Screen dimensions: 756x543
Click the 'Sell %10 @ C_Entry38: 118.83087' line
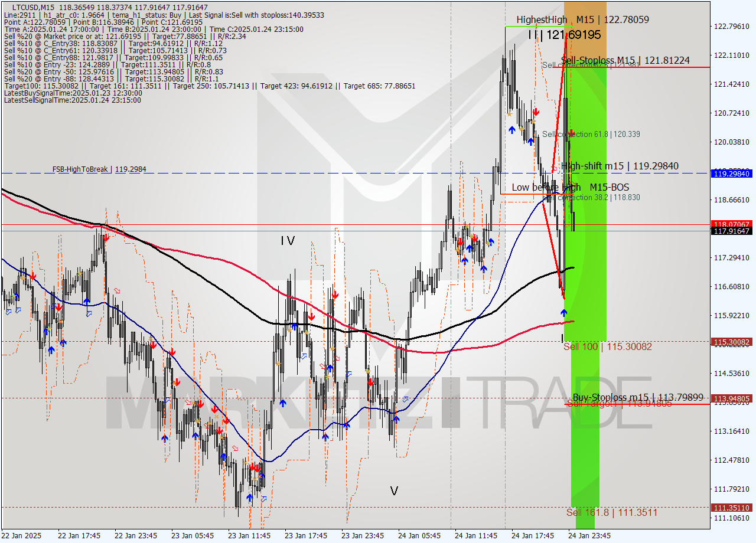113,43
